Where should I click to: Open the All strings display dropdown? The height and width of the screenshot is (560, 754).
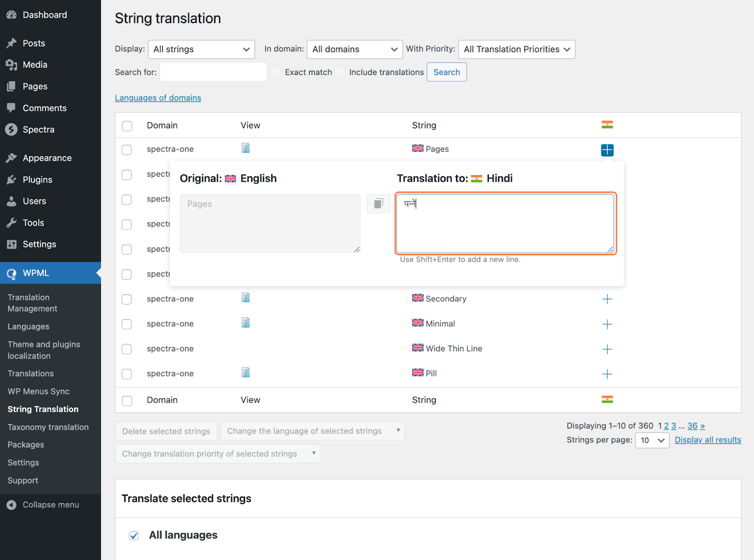coord(201,49)
